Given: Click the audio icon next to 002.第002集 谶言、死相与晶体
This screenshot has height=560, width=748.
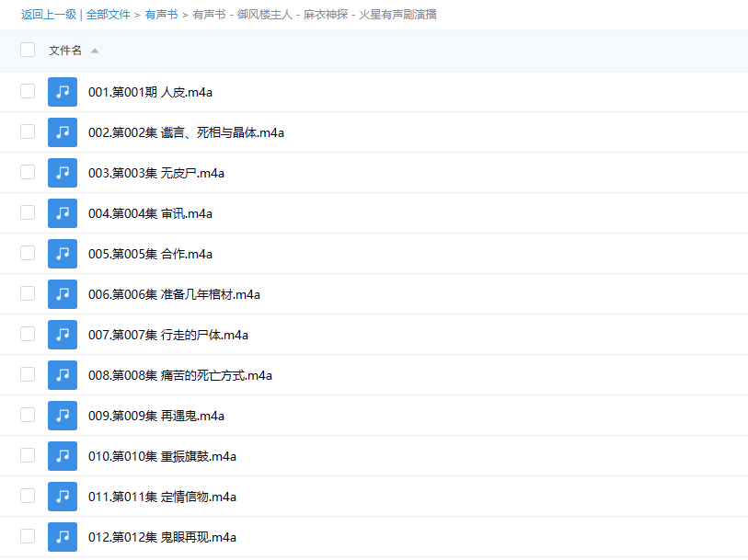Looking at the screenshot, I should (63, 132).
